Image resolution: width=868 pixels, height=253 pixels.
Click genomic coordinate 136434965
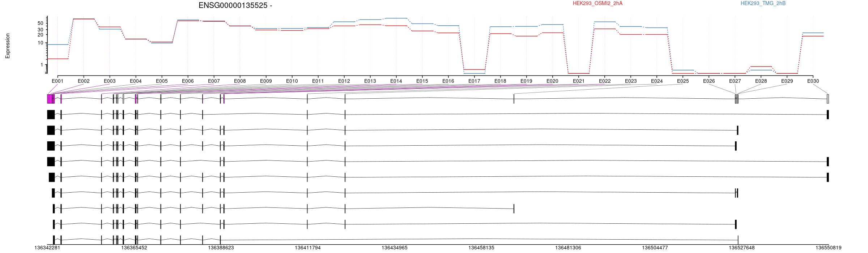tap(395, 248)
